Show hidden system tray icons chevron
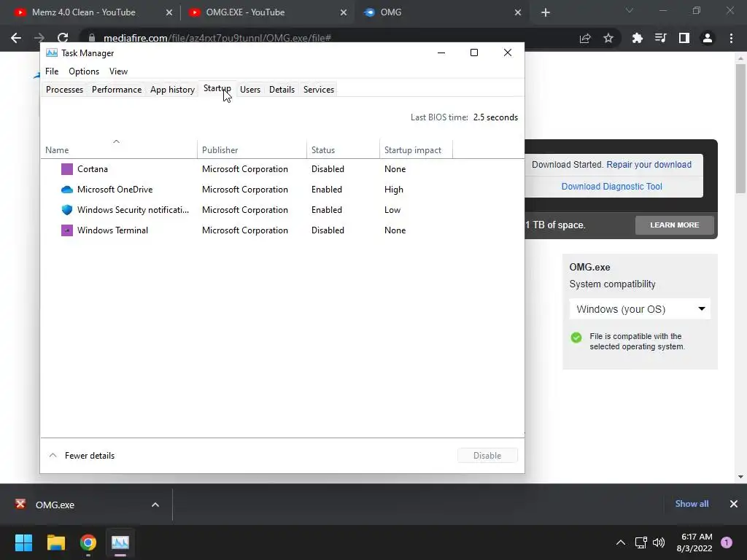This screenshot has width=747, height=560. [x=621, y=542]
